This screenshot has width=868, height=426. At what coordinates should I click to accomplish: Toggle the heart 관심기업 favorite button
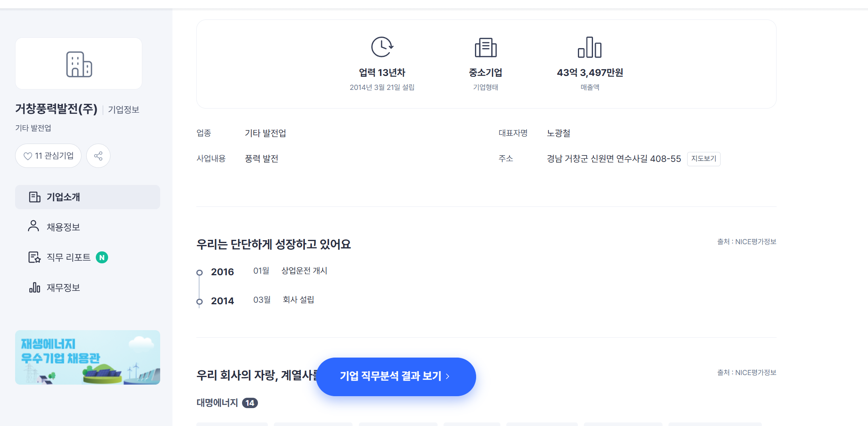coord(48,156)
